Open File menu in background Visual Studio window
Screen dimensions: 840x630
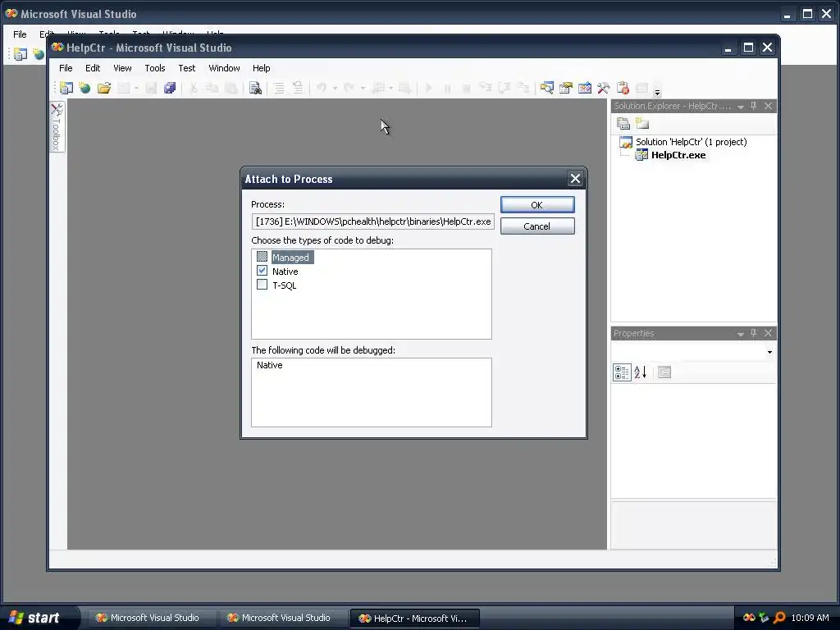pos(20,34)
